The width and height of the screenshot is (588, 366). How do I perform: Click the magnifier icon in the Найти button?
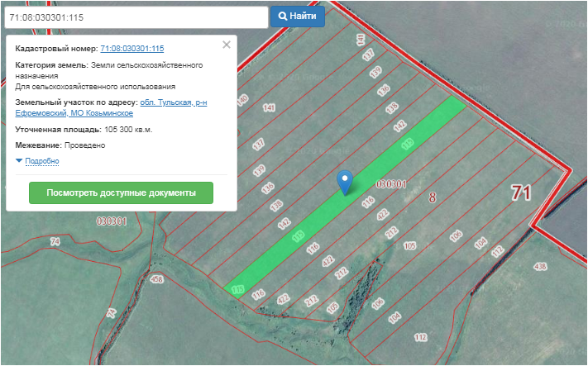point(283,17)
